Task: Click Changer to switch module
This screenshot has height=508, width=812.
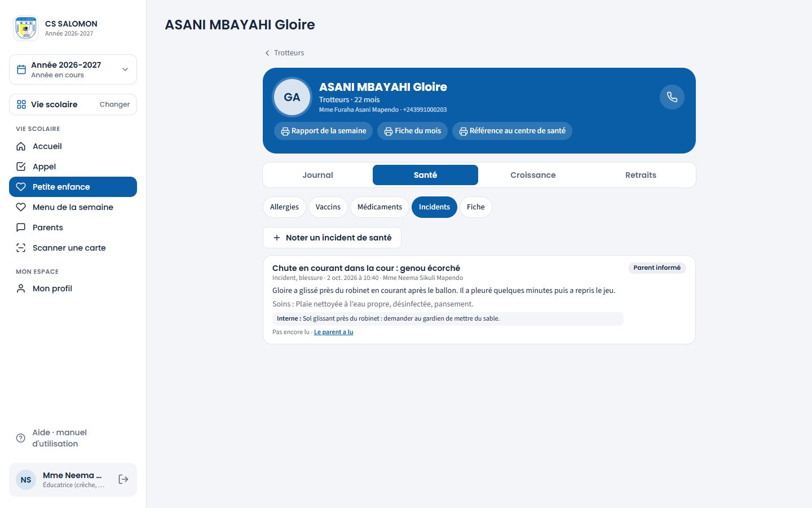Action: click(114, 104)
